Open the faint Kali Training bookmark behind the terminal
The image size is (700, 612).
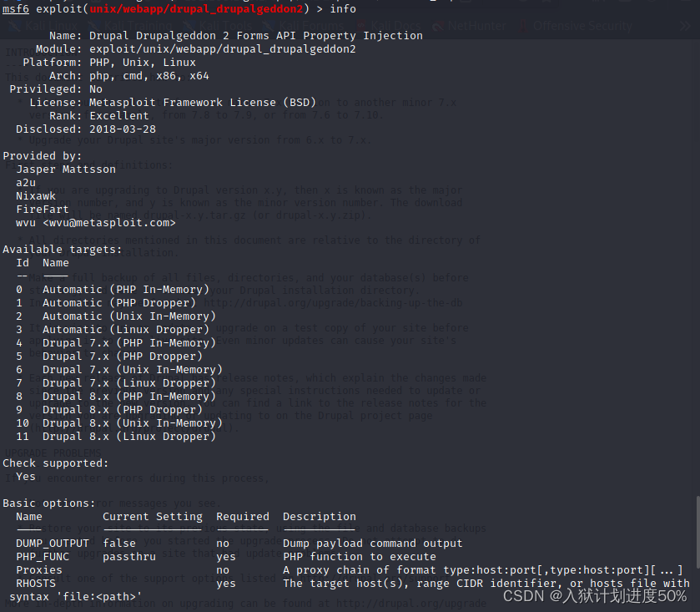coord(130,26)
